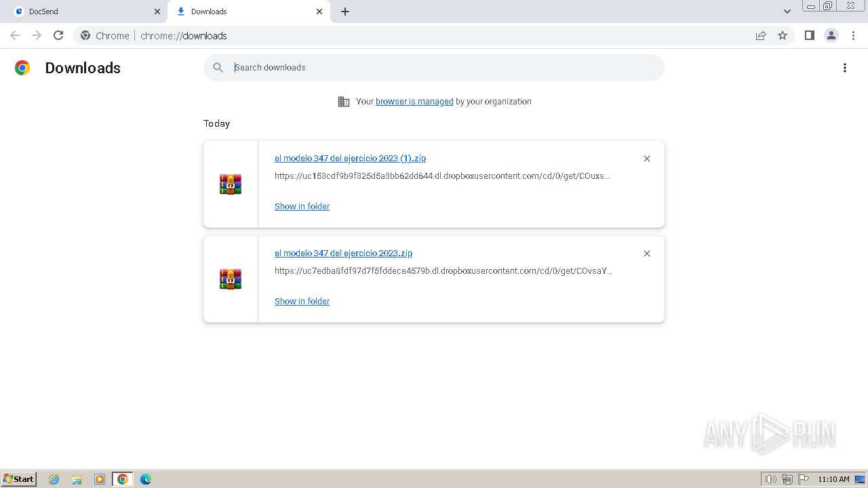Show the 2023.zip file in folder

point(302,301)
